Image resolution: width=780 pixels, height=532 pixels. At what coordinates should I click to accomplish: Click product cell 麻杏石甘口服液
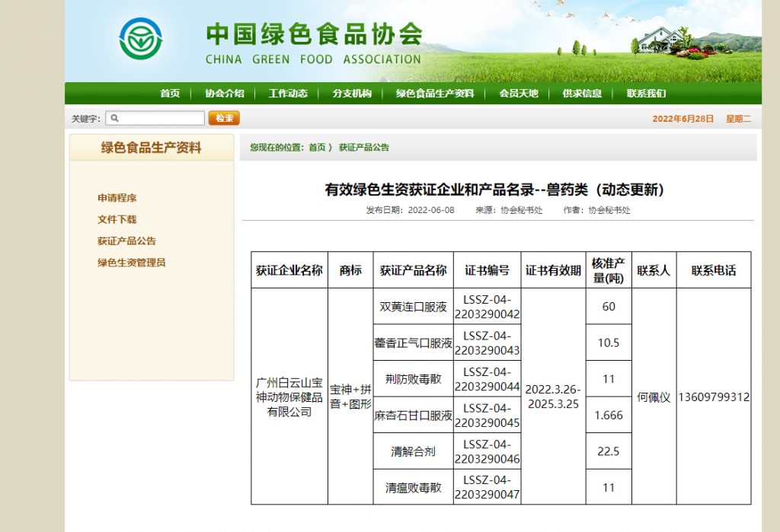(x=414, y=416)
